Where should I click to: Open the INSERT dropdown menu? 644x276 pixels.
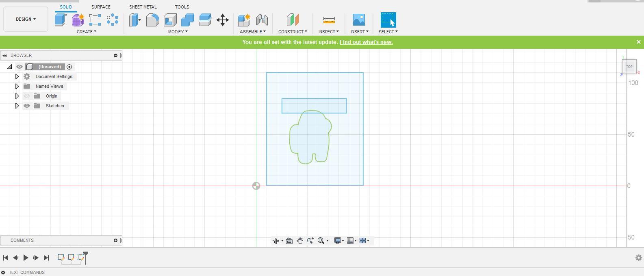[x=360, y=32]
